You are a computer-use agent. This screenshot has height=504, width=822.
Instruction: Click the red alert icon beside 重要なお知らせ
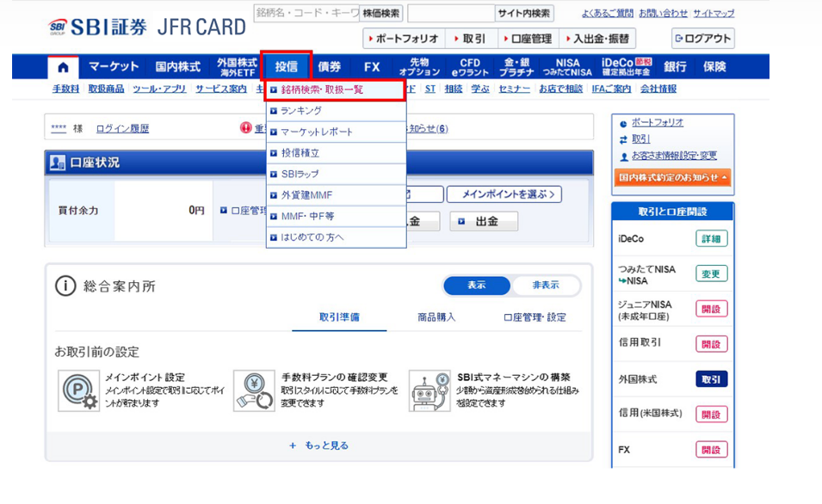coord(246,128)
